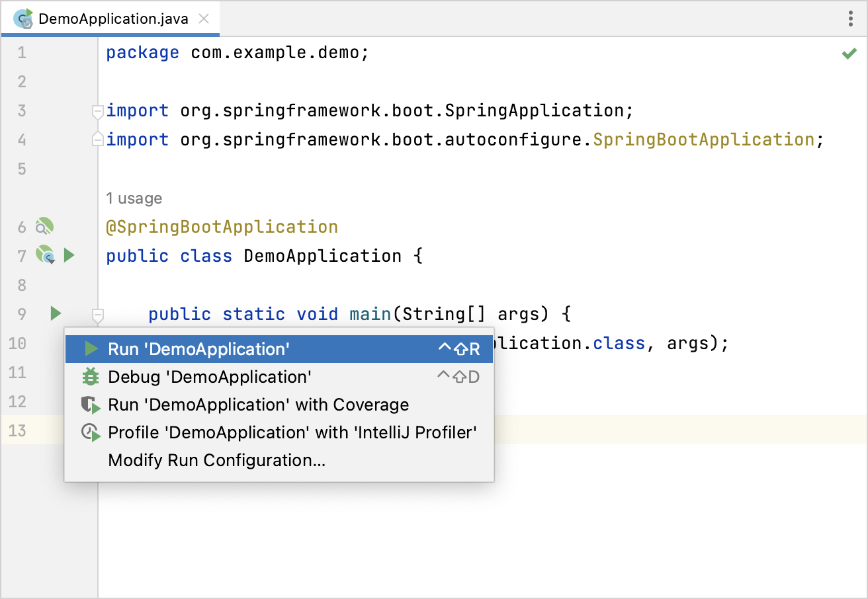Click the 'args' parameter on line 9
This screenshot has height=599, width=868.
519,314
